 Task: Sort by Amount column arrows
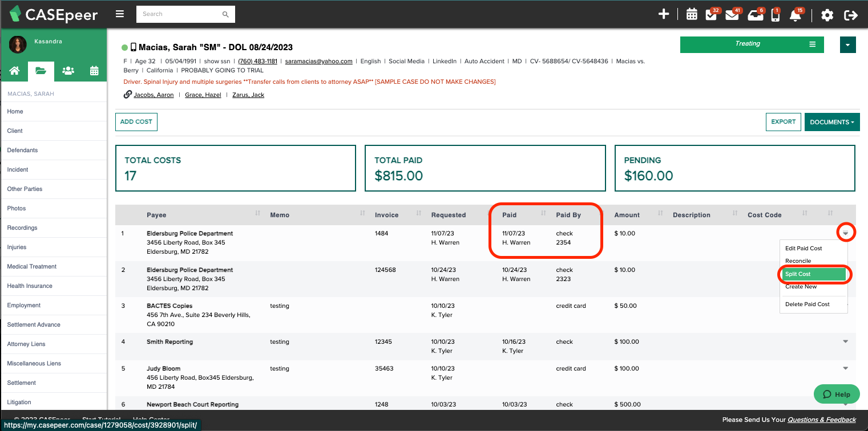[660, 213]
